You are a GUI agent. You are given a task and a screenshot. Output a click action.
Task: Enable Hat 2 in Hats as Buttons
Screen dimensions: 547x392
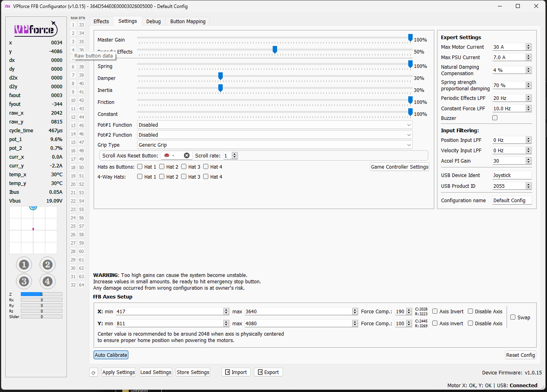pos(162,167)
